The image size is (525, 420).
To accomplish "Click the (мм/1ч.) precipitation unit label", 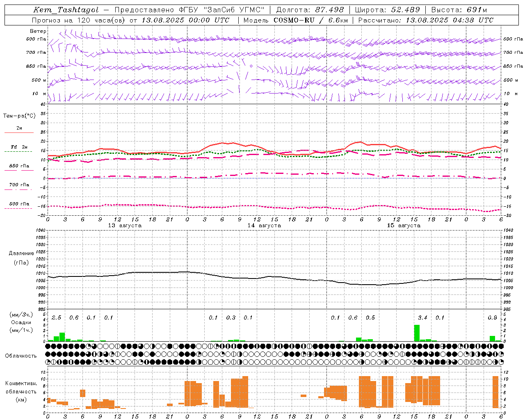I will click(22, 330).
